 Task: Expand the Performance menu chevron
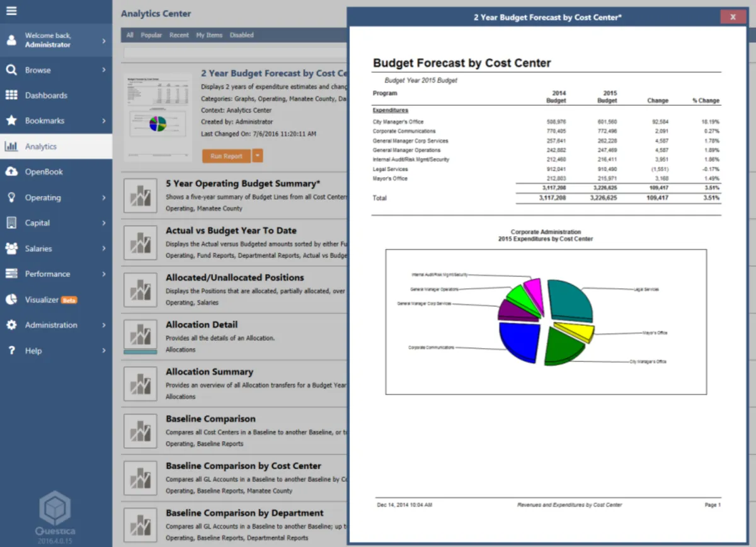[104, 273]
